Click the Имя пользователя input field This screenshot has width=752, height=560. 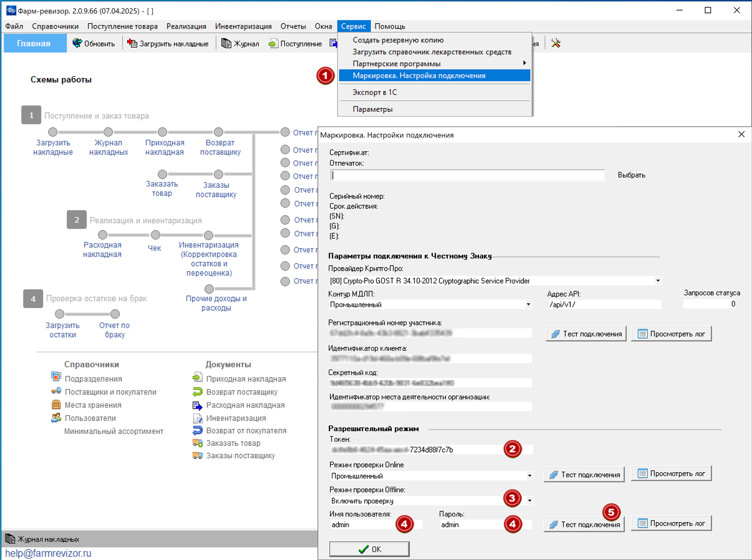pyautogui.click(x=375, y=525)
